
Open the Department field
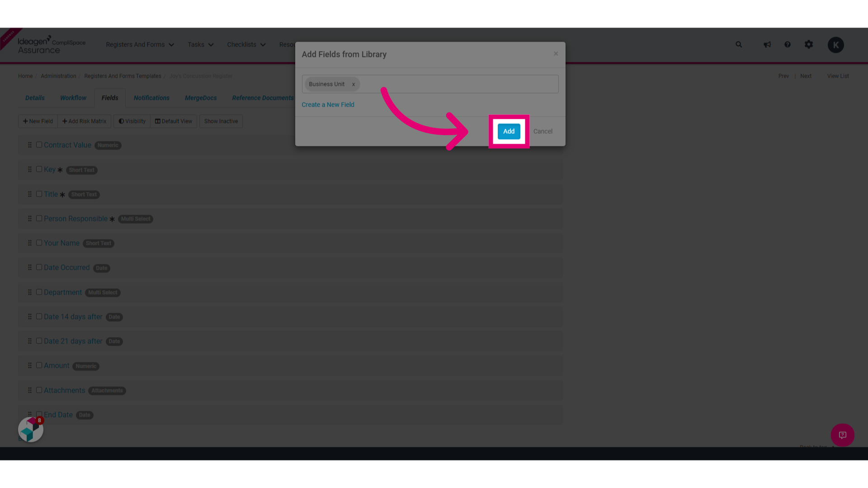(x=63, y=293)
